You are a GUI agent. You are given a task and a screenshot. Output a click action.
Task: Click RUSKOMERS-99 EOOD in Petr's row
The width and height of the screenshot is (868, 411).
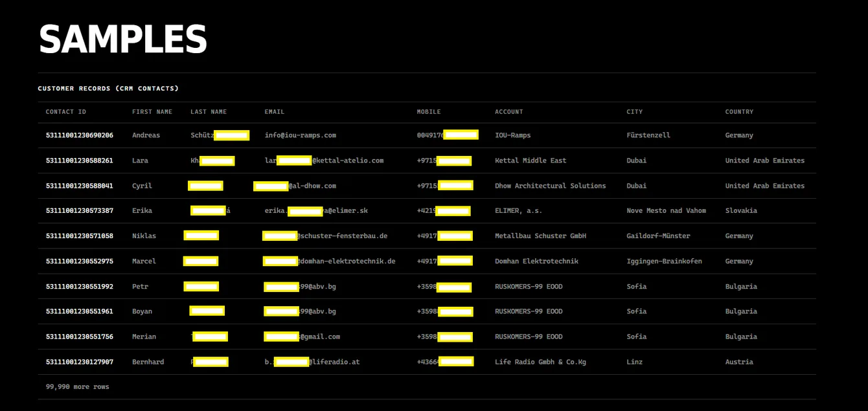click(x=529, y=287)
